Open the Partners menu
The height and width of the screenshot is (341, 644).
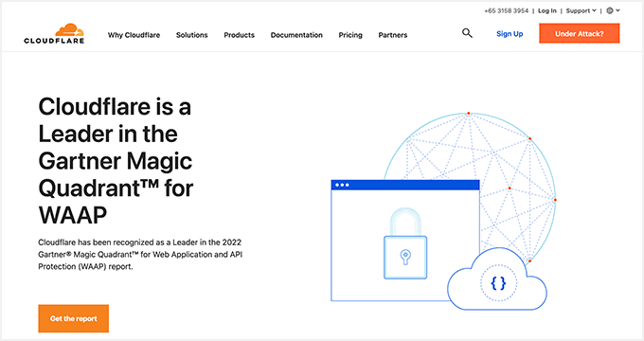[393, 35]
